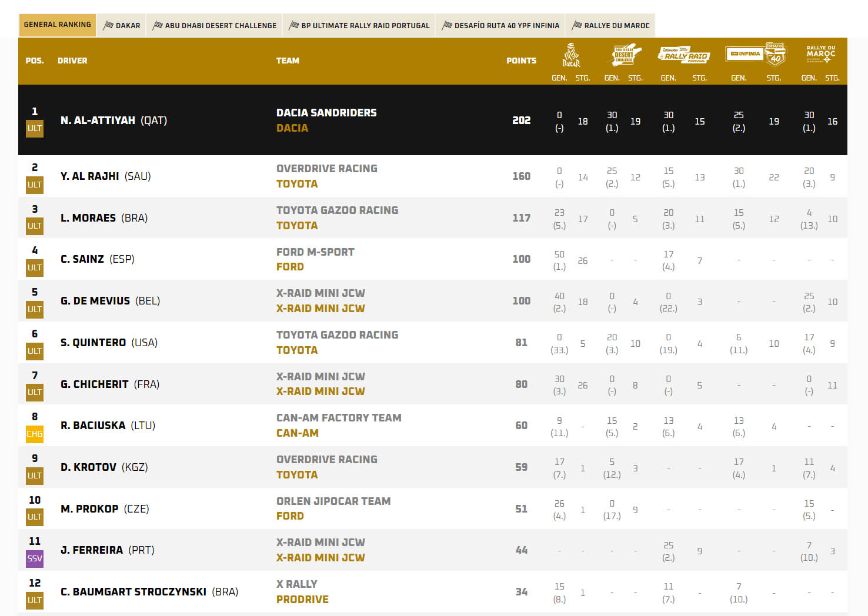This screenshot has height=616, width=868.
Task: Click the CHG badge for R. Baciuska
Action: 35,434
